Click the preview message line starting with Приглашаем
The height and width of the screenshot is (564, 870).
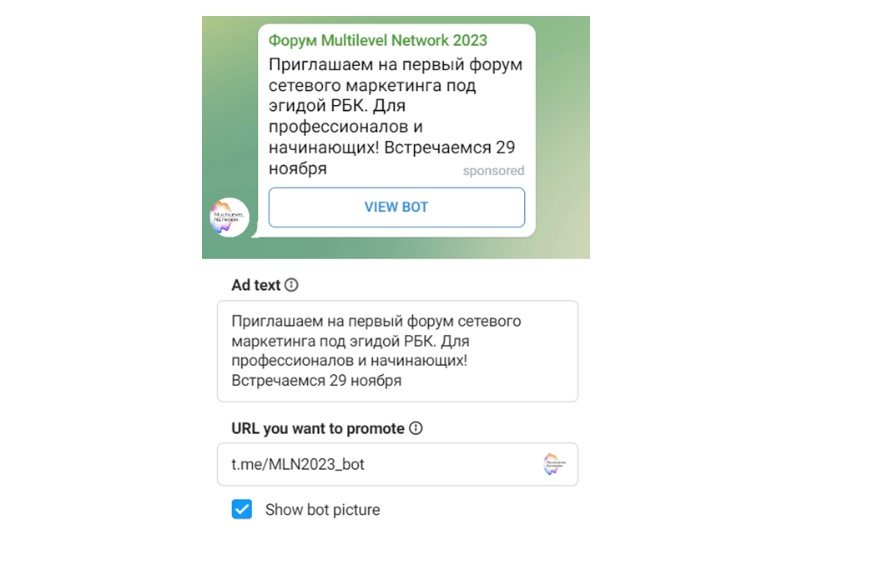pos(395,65)
